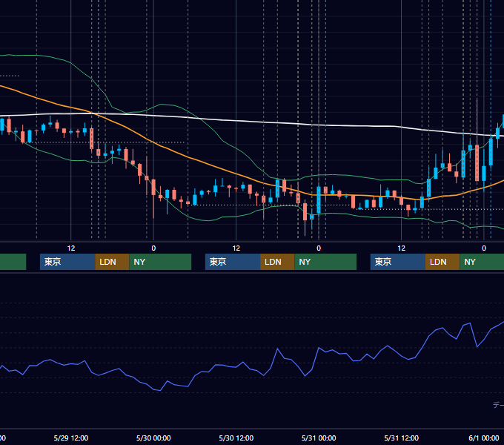Select the LDN session bar after 5/31 12:00

coord(442,262)
